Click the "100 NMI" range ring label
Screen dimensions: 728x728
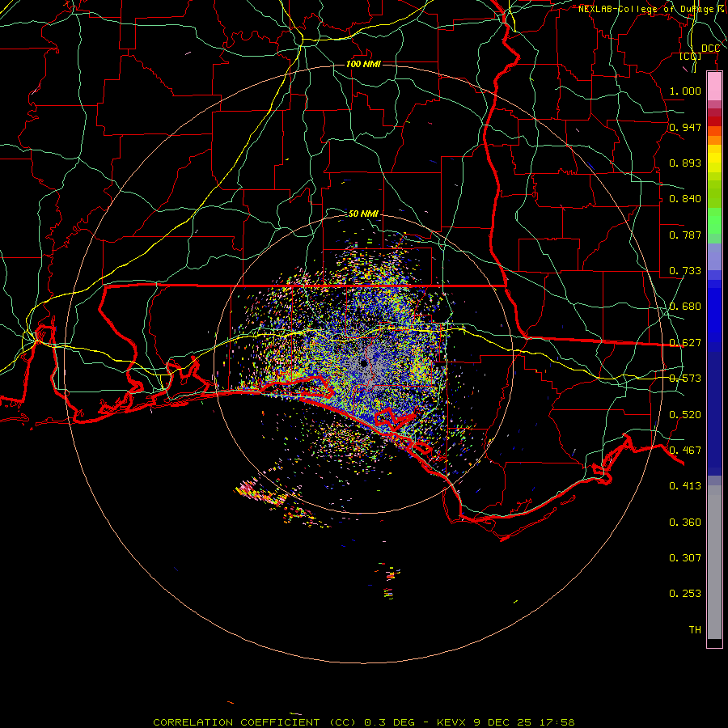click(363, 64)
